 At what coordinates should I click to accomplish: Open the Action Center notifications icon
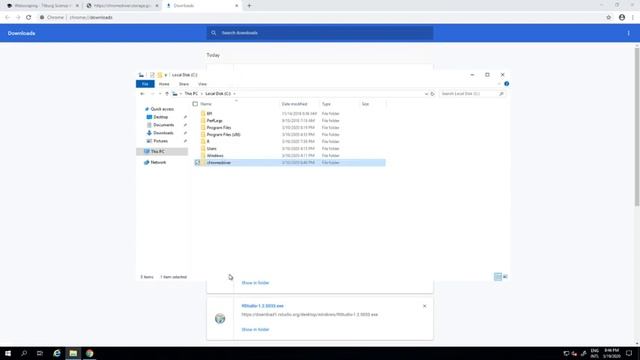coord(629,353)
